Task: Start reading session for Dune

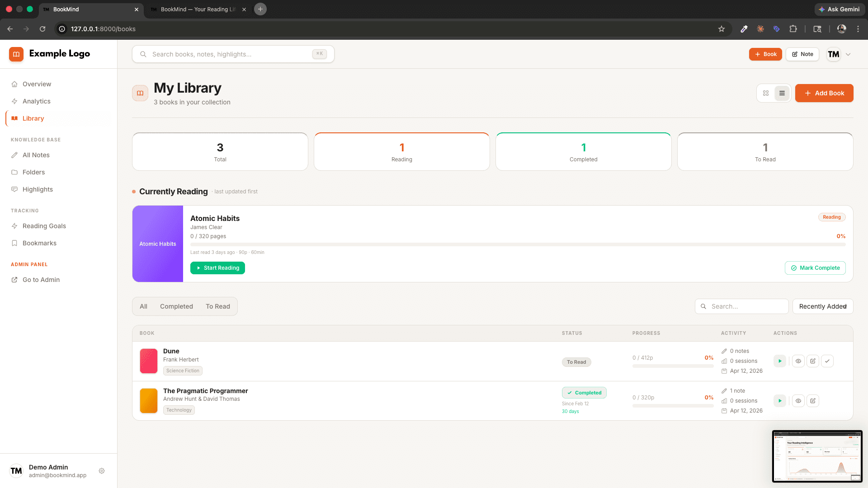Action: click(780, 361)
